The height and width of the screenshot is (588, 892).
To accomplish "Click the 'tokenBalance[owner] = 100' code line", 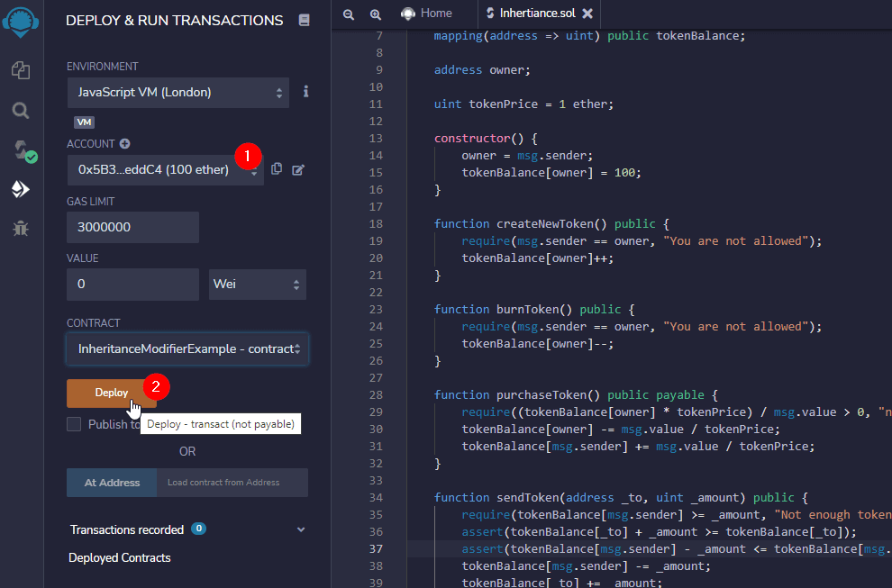I will tap(551, 173).
